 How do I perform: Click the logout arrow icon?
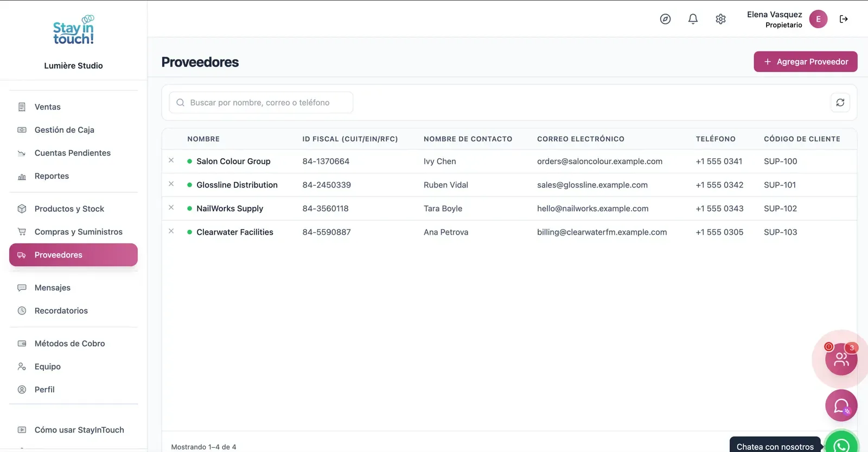click(x=844, y=19)
